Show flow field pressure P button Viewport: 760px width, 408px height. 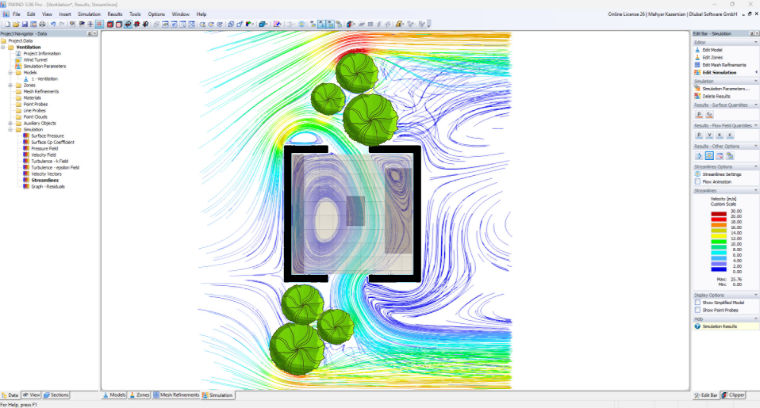click(x=699, y=135)
